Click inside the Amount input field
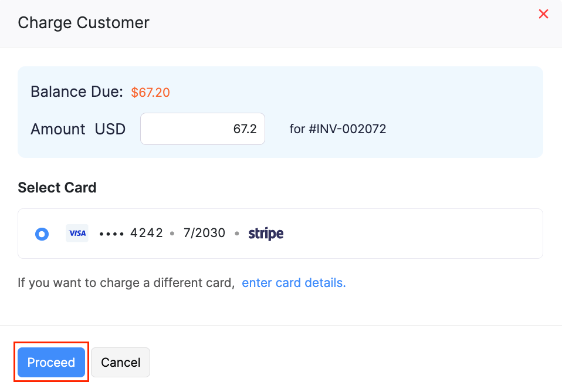Image resolution: width=562 pixels, height=392 pixels. (x=202, y=129)
